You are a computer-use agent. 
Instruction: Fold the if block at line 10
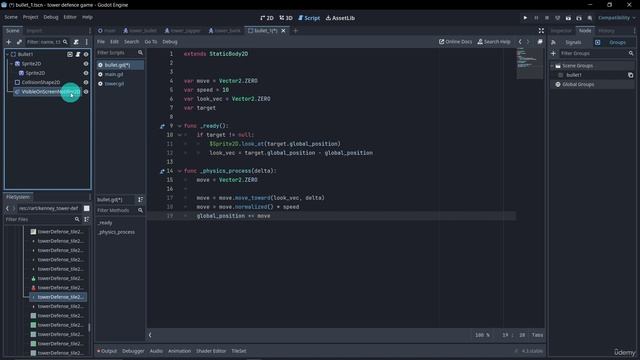pyautogui.click(x=180, y=135)
